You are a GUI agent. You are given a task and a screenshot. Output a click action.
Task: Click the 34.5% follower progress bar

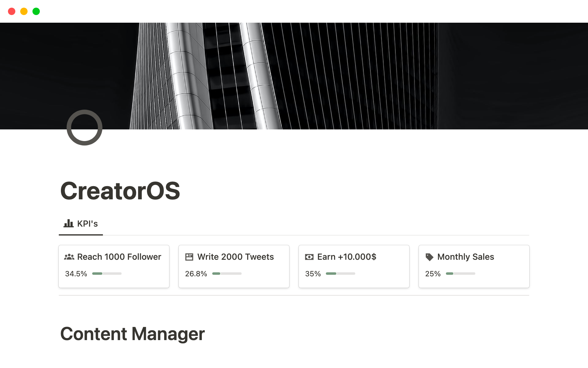(x=107, y=274)
